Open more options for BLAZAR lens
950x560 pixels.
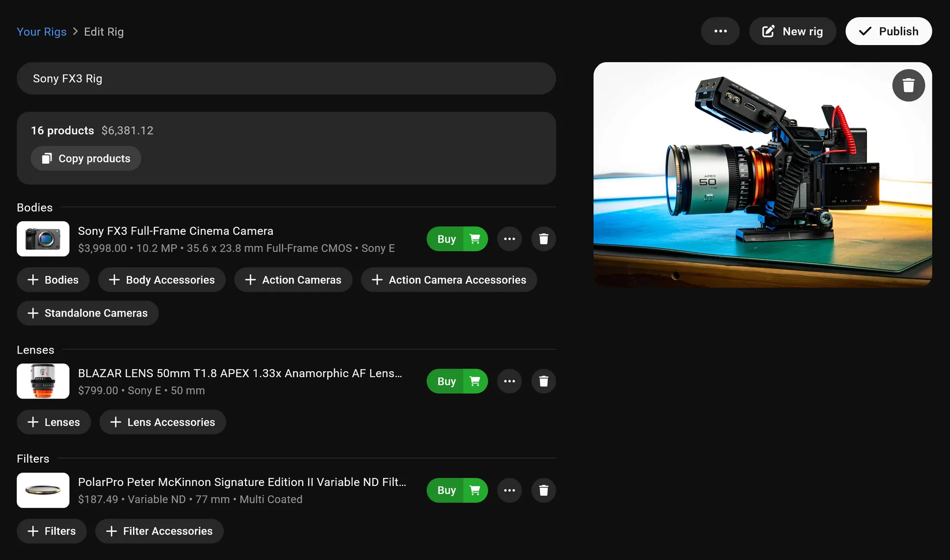[509, 381]
